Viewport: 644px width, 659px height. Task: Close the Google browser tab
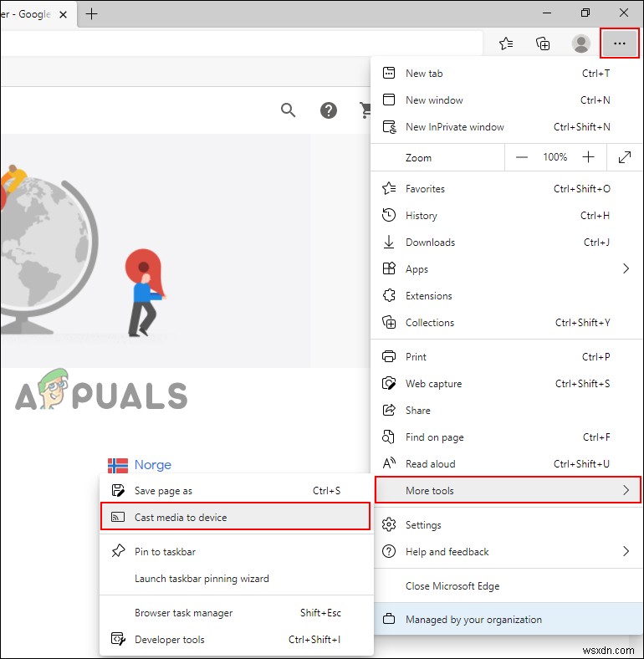pyautogui.click(x=63, y=15)
